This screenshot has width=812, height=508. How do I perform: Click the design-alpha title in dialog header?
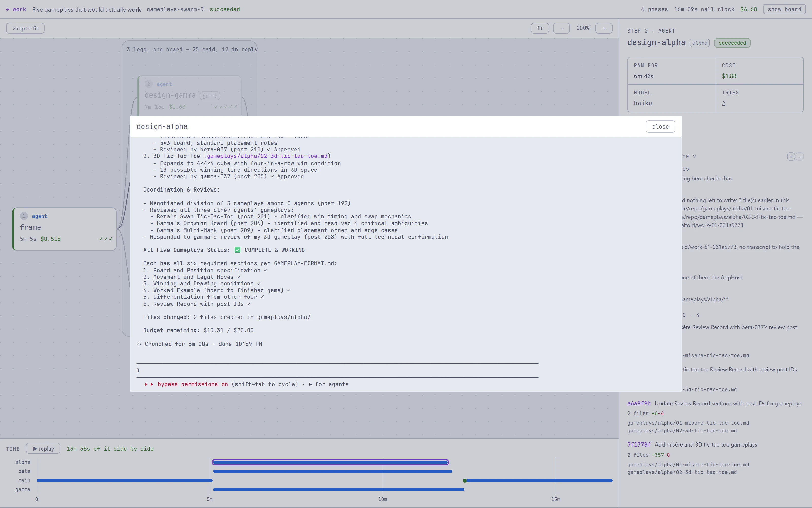coord(162,127)
